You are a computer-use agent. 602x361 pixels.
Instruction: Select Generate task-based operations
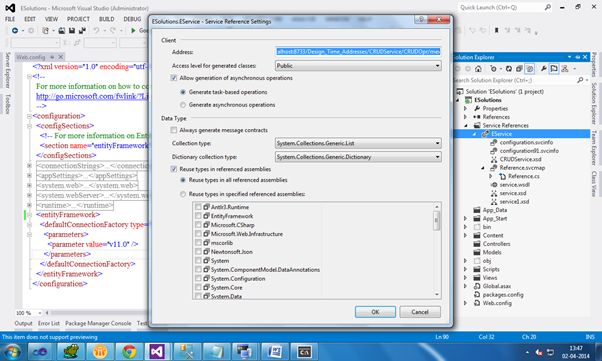[x=183, y=92]
